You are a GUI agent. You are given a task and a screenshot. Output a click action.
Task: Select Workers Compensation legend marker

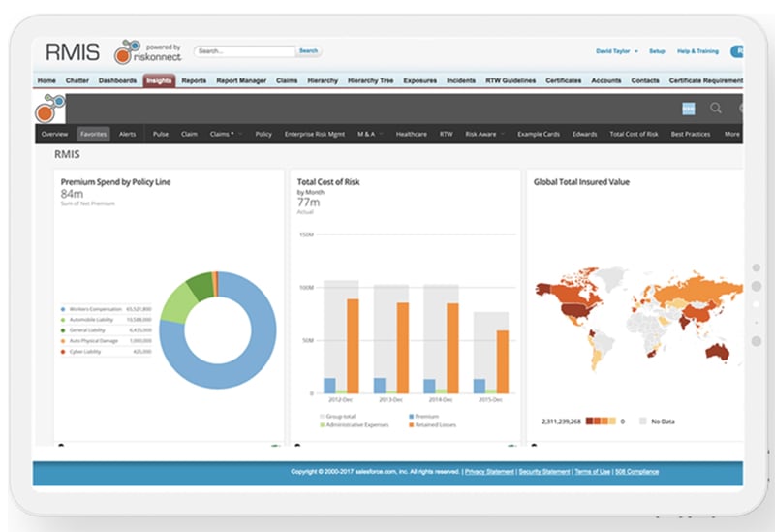point(64,309)
